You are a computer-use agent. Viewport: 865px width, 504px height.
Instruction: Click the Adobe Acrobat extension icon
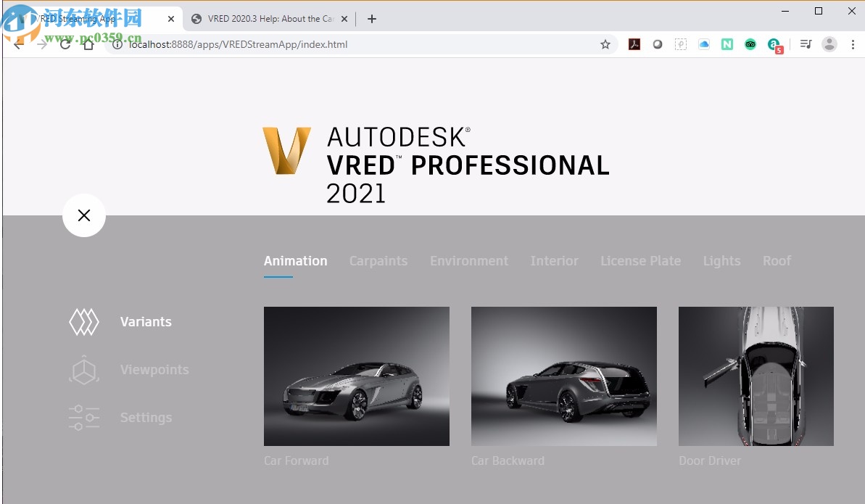click(634, 44)
